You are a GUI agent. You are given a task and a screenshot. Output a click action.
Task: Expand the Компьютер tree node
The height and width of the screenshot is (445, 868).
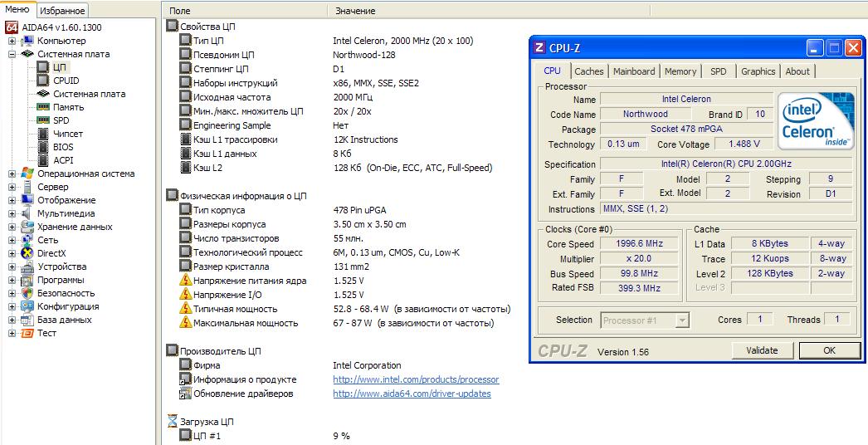(12, 41)
